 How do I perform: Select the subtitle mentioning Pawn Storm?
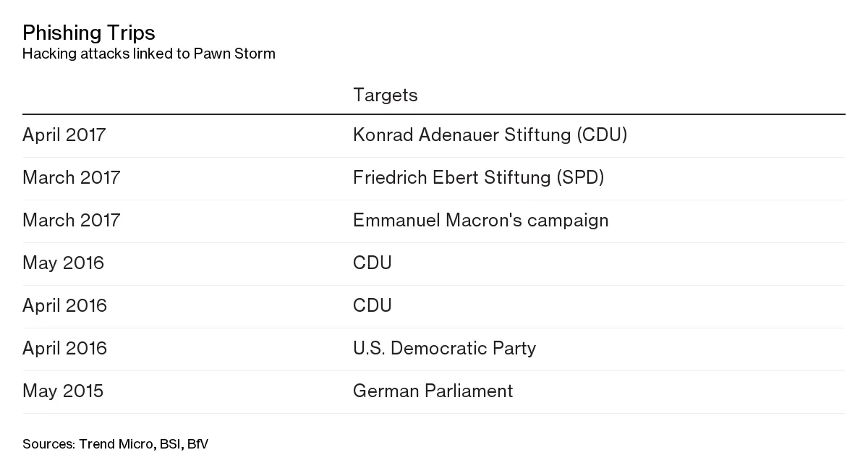[x=148, y=54]
